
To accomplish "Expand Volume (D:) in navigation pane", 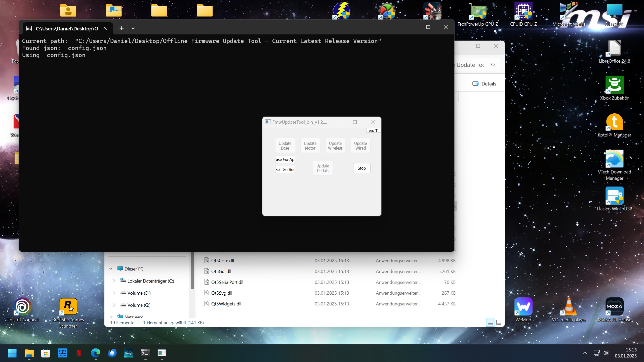I will click(114, 293).
